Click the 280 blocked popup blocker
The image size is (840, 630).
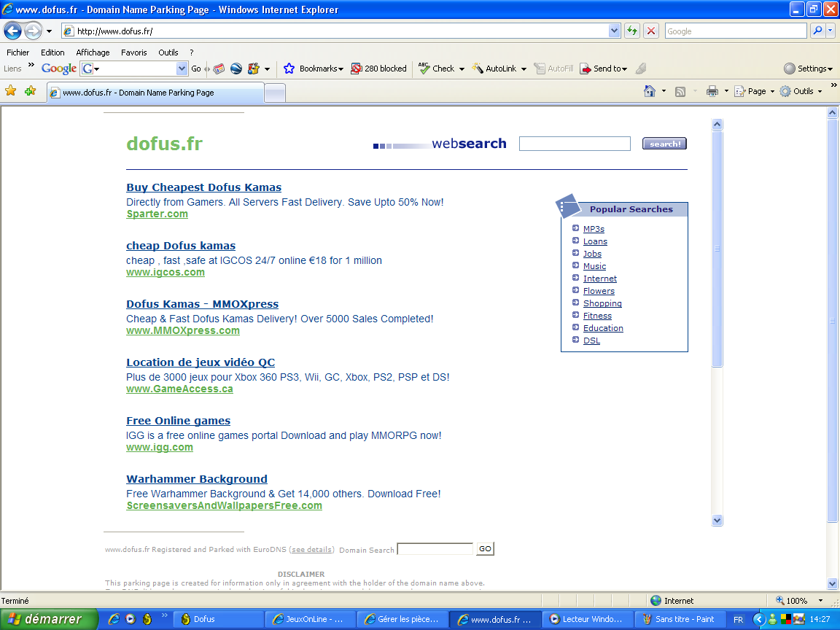click(x=378, y=69)
